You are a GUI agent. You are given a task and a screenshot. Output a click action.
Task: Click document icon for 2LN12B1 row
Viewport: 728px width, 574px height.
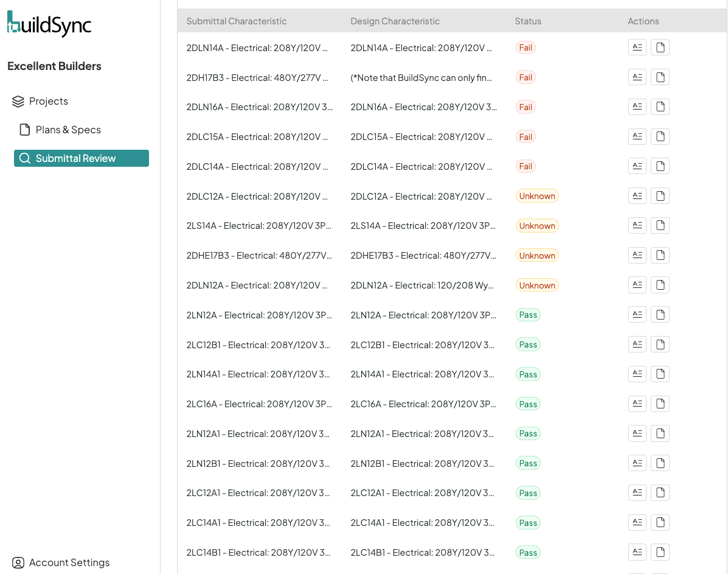(x=660, y=463)
